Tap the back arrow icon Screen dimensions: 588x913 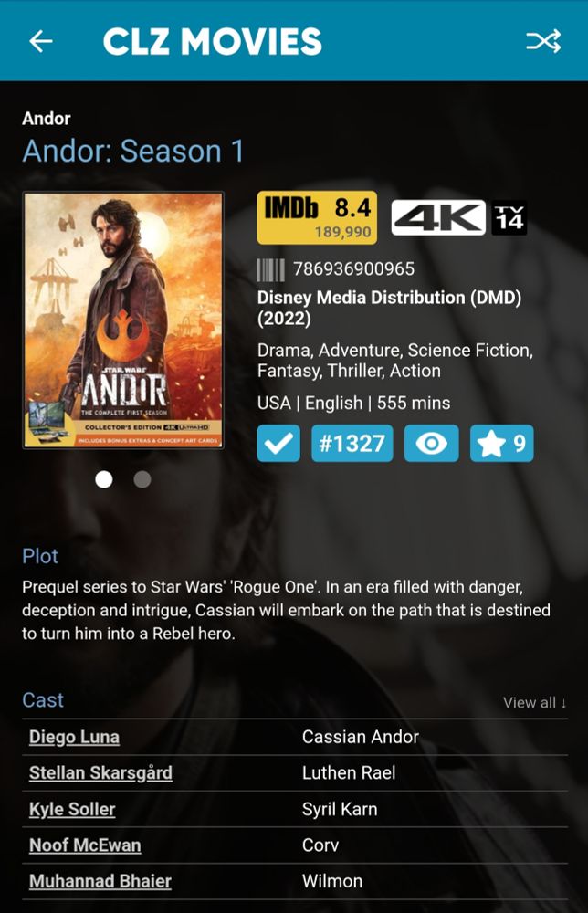(41, 41)
